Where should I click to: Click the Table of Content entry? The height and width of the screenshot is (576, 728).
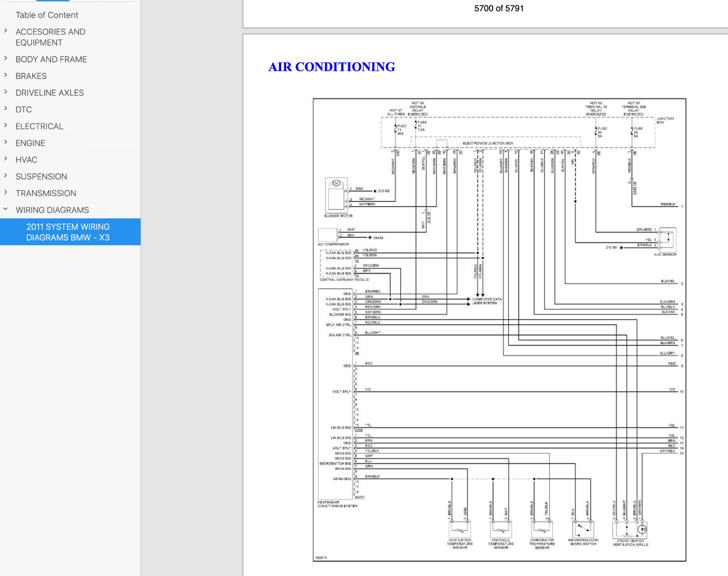coord(46,15)
